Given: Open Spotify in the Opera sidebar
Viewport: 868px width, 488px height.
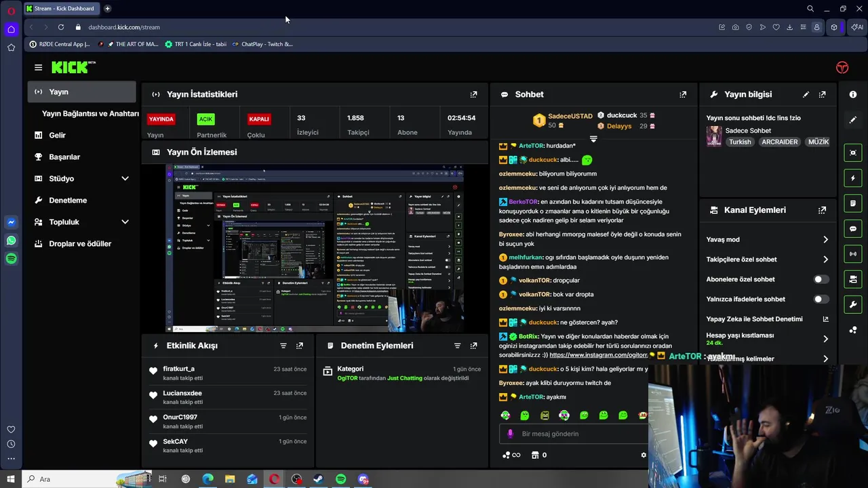Looking at the screenshot, I should pos(11,258).
